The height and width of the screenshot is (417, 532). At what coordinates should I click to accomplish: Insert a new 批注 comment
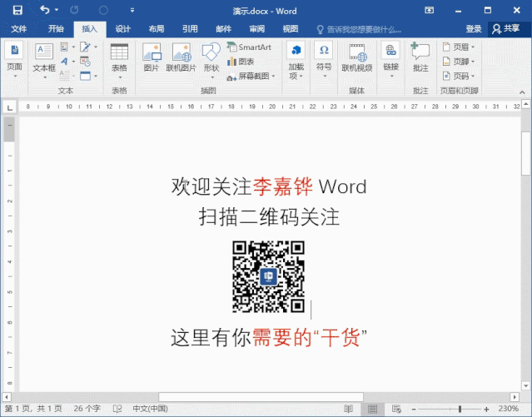point(420,57)
